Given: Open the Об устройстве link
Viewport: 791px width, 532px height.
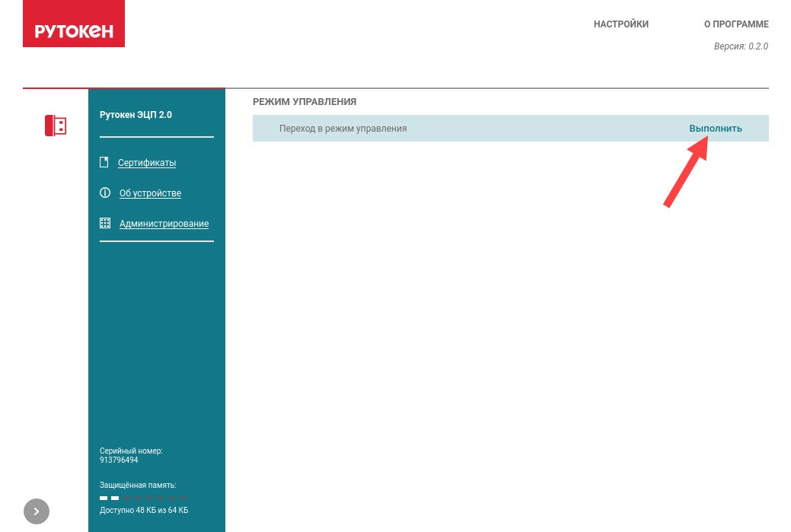Looking at the screenshot, I should 150,193.
